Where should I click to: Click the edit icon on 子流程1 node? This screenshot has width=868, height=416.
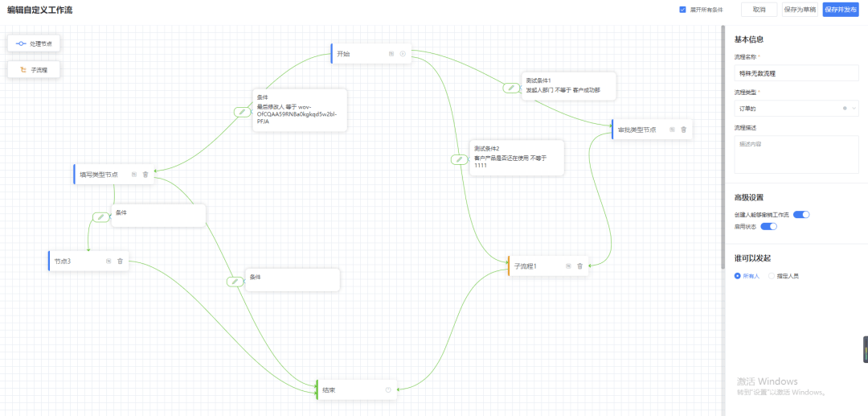coord(568,266)
